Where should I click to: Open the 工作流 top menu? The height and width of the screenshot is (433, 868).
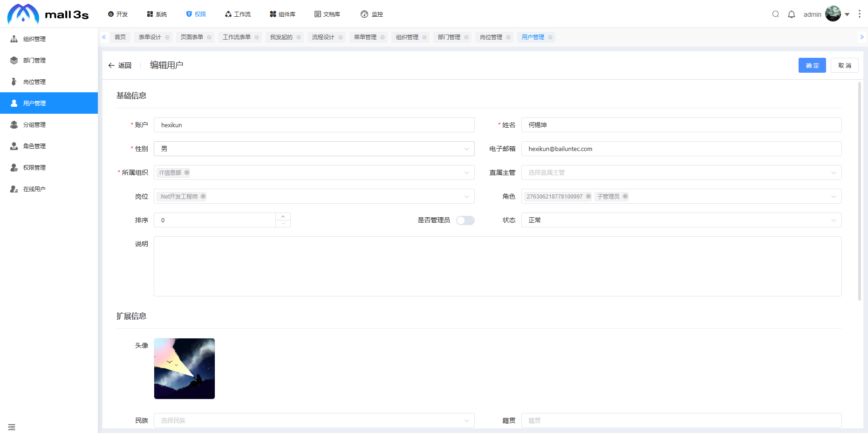pyautogui.click(x=238, y=14)
